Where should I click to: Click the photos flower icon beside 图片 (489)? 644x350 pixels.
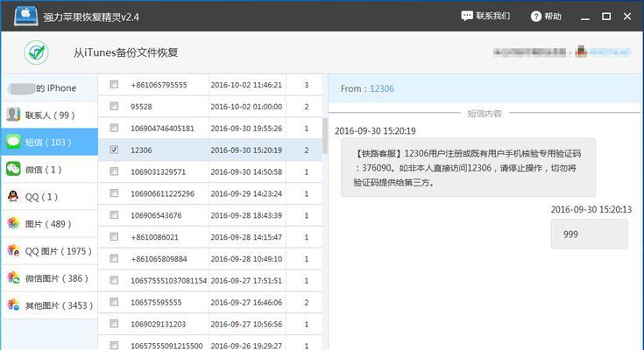(13, 223)
